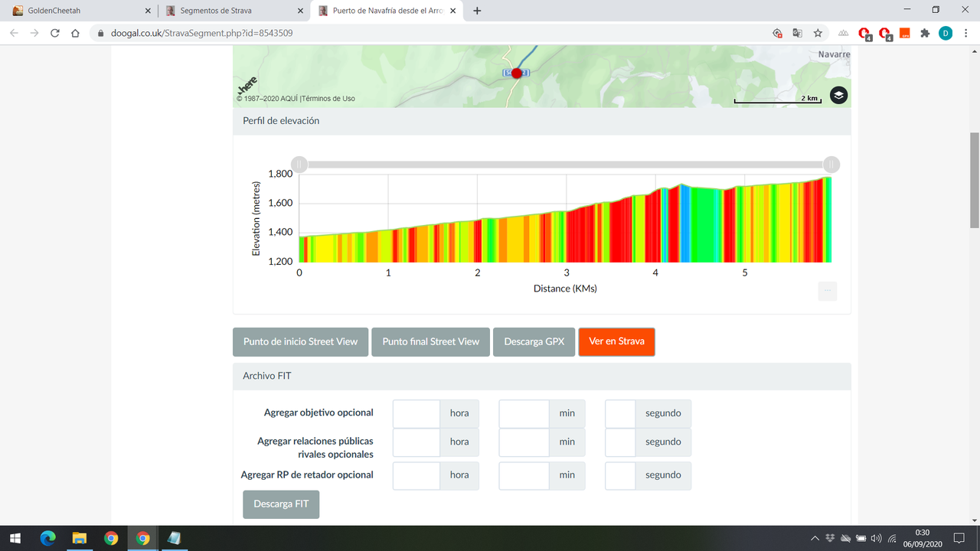Grab the left elevation range slider handle
Screen dimensions: 980x551
[299, 165]
